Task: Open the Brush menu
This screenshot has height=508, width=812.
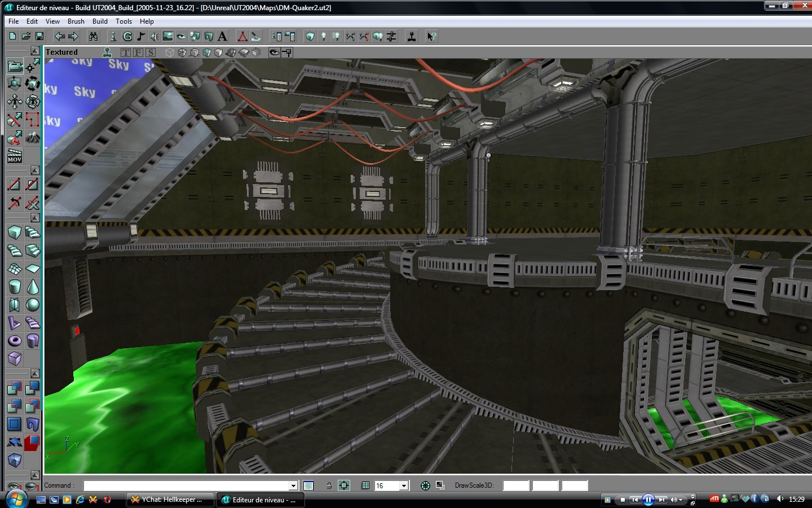Action: (x=76, y=21)
